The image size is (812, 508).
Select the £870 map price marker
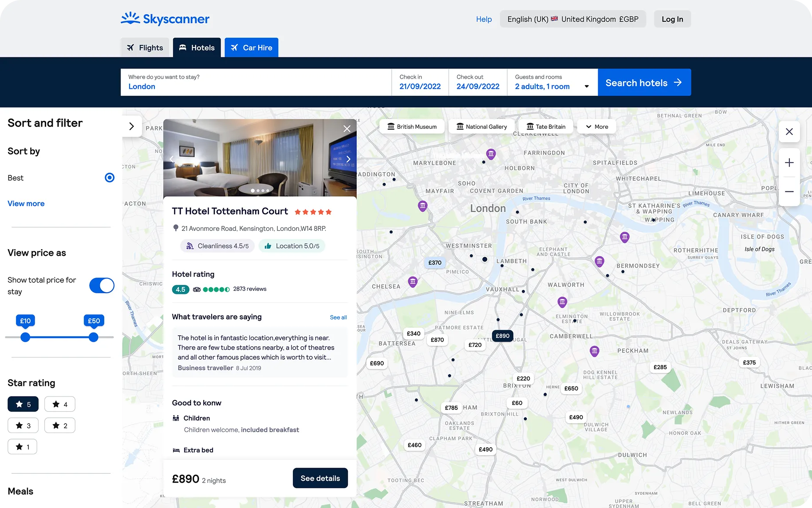[437, 340]
